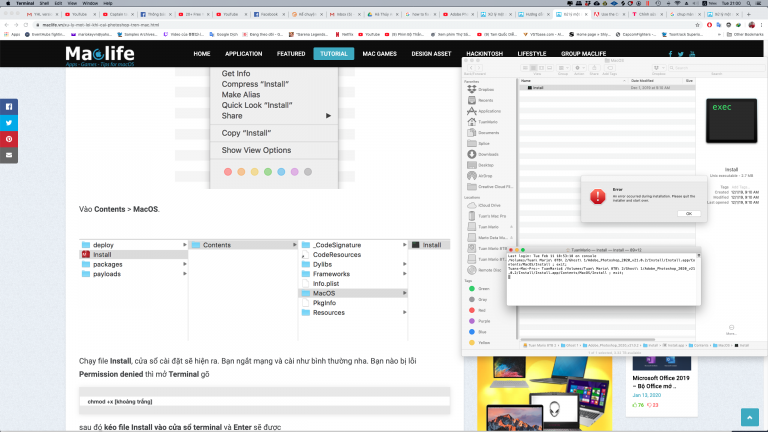Open Dropbox in Finder sidebar

(481, 90)
